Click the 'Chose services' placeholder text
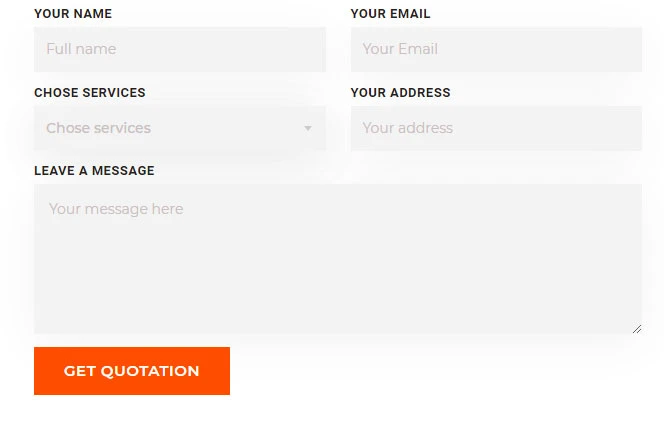This screenshot has height=437, width=664. [x=98, y=128]
